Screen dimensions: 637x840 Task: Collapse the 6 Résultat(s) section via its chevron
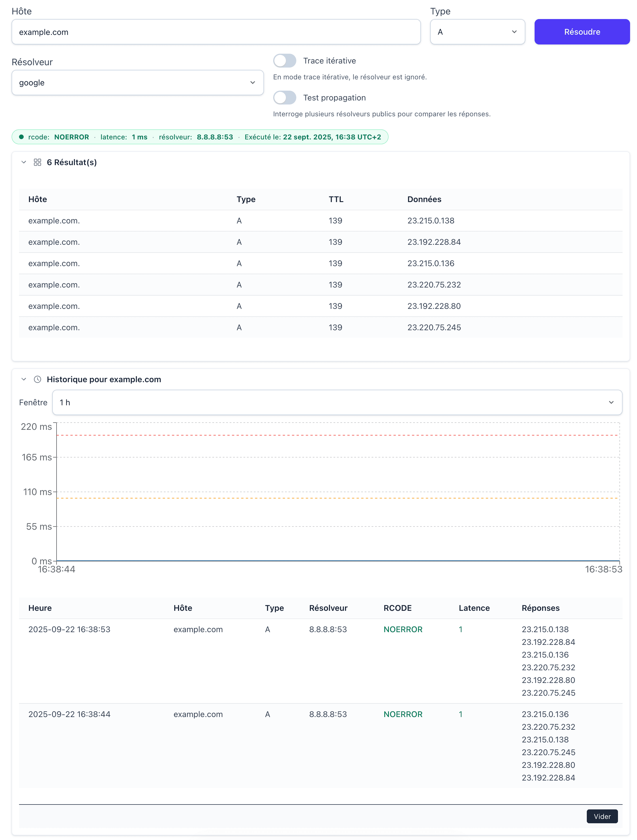(23, 162)
